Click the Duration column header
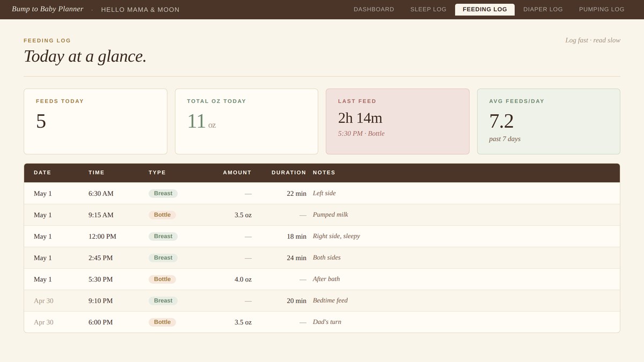 (x=289, y=173)
